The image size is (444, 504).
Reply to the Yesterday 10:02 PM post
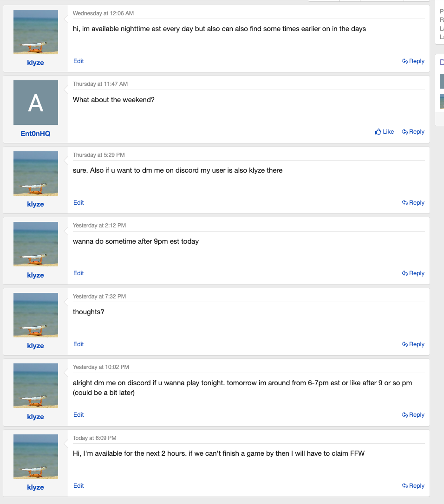coord(413,415)
